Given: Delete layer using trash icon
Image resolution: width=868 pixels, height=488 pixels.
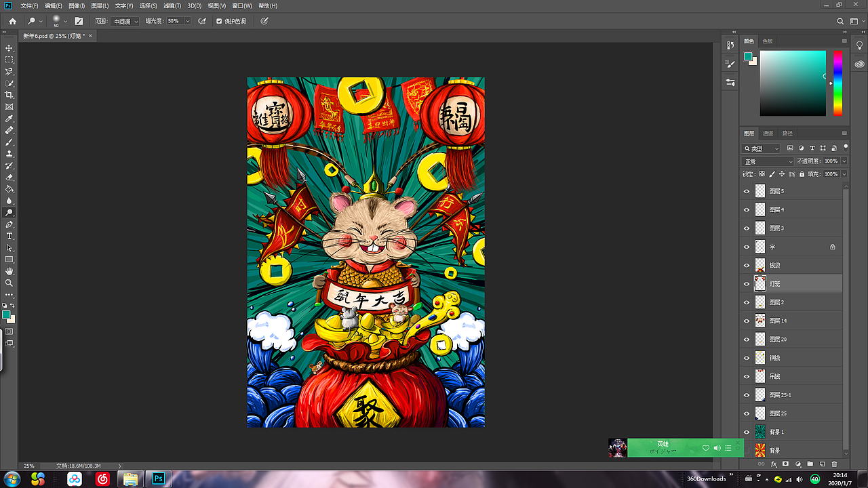Looking at the screenshot, I should coord(834,464).
